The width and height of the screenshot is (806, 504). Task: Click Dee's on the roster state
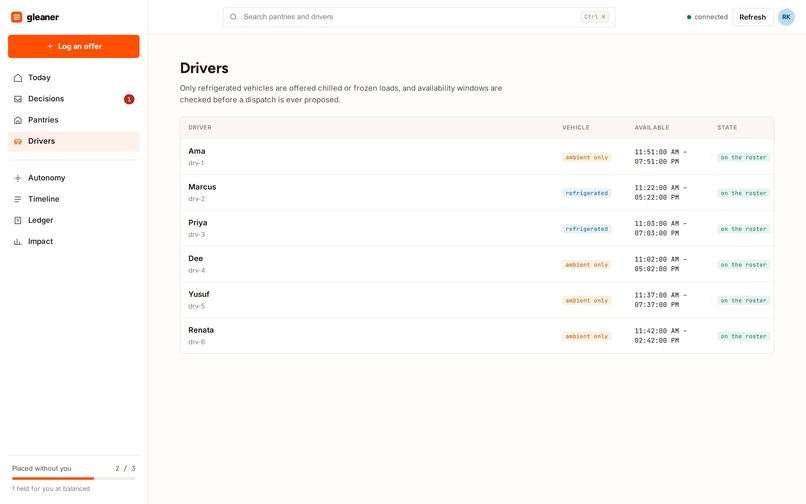[743, 265]
